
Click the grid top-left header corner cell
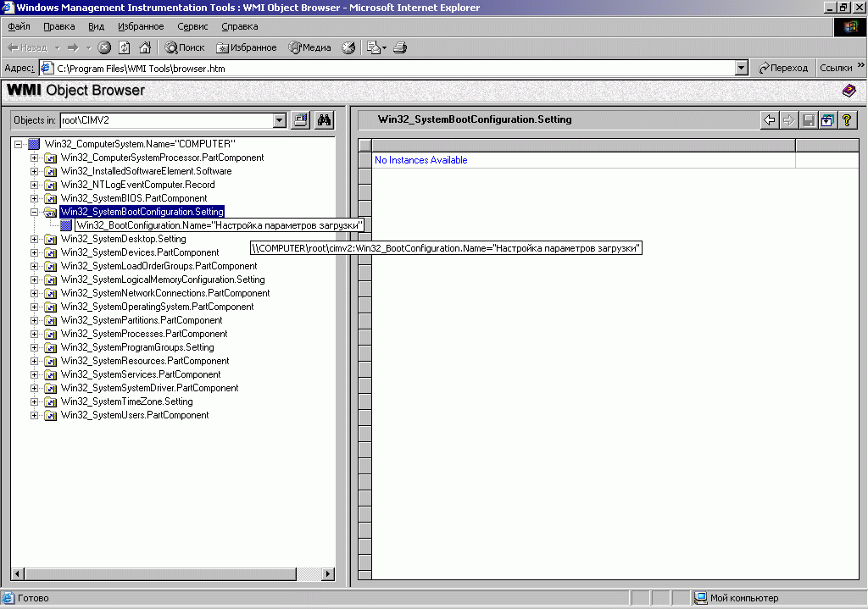pyautogui.click(x=364, y=146)
